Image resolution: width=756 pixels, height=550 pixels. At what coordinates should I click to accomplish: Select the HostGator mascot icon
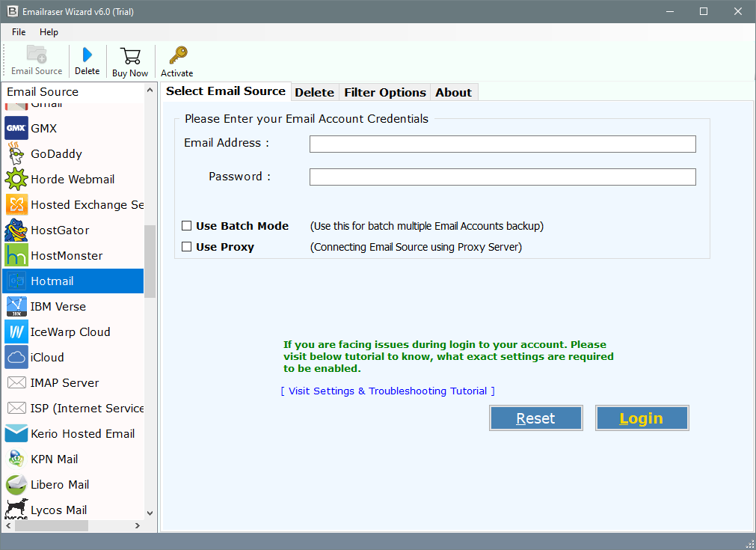16,230
